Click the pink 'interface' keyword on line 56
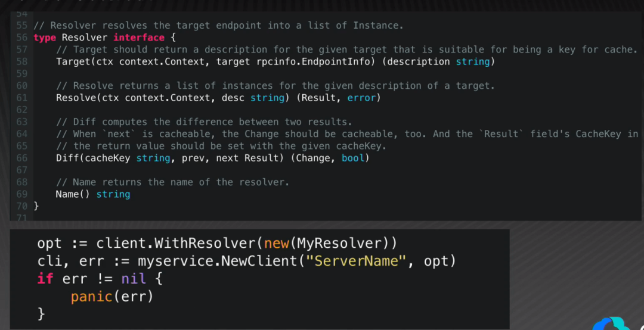The width and height of the screenshot is (644, 330). tap(139, 38)
